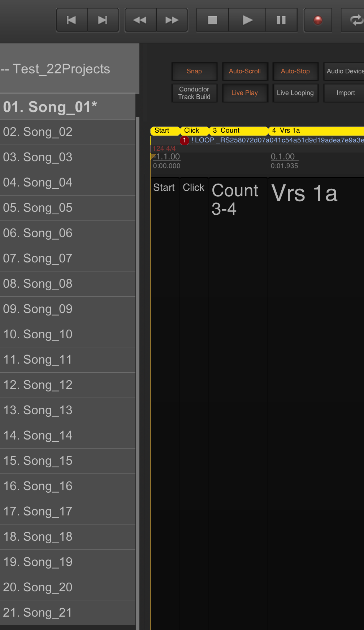Select 14. Song_14 in setlist

pyautogui.click(x=68, y=436)
